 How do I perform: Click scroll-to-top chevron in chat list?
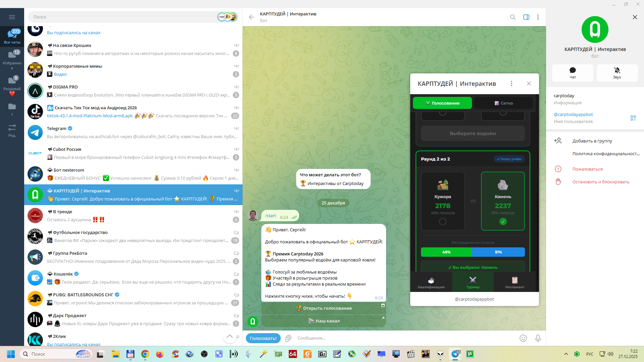pos(230,337)
